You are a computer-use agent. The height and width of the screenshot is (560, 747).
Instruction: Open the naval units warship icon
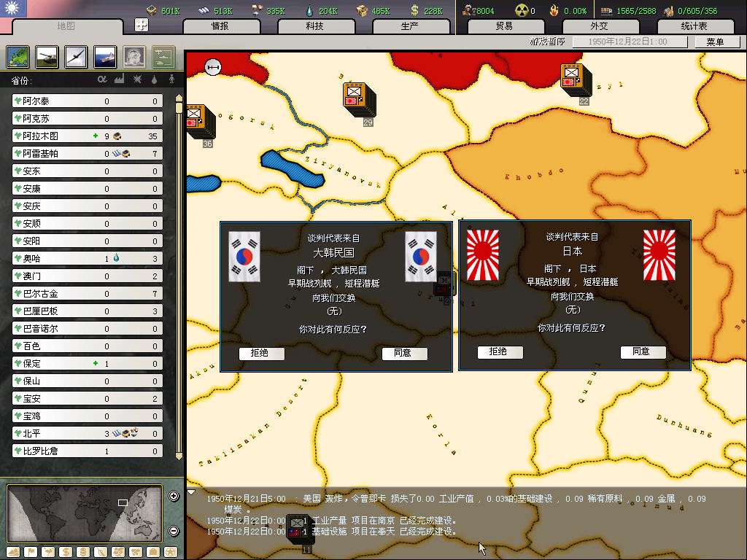[105, 57]
